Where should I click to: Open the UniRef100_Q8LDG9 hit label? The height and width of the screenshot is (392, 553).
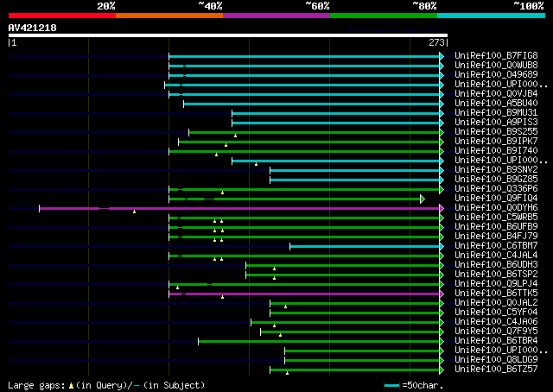pos(496,359)
